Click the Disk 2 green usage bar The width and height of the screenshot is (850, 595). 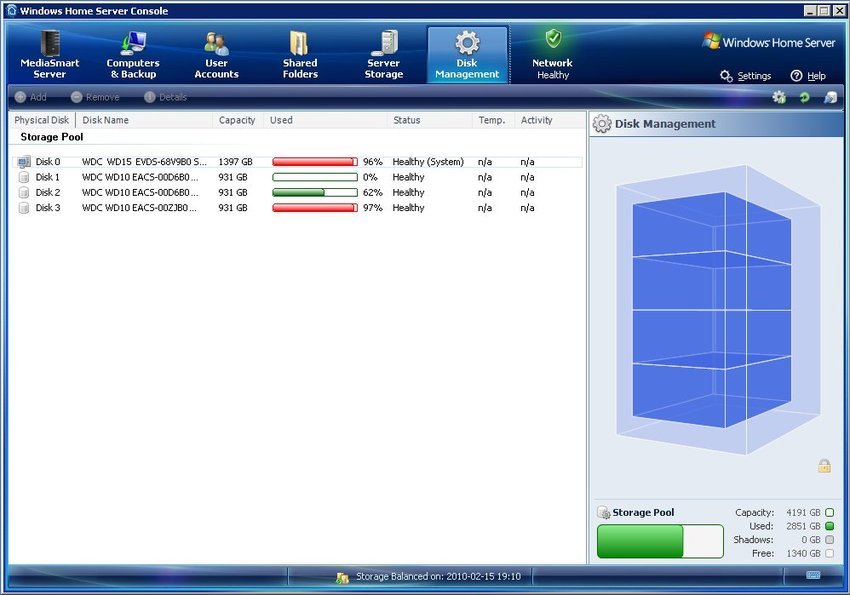coord(315,192)
